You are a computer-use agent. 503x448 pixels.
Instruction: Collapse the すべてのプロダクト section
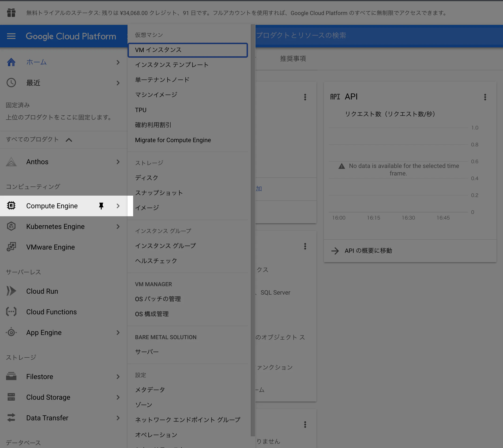69,140
